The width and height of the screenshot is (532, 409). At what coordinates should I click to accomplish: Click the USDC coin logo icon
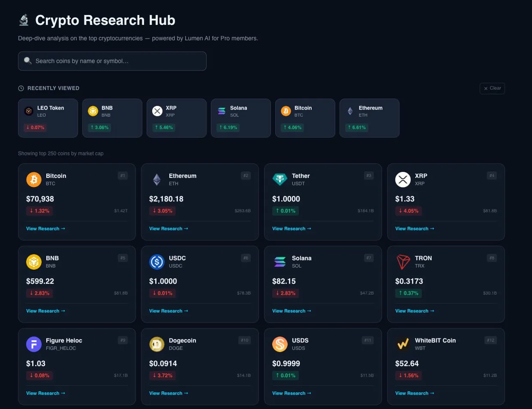coord(157,262)
